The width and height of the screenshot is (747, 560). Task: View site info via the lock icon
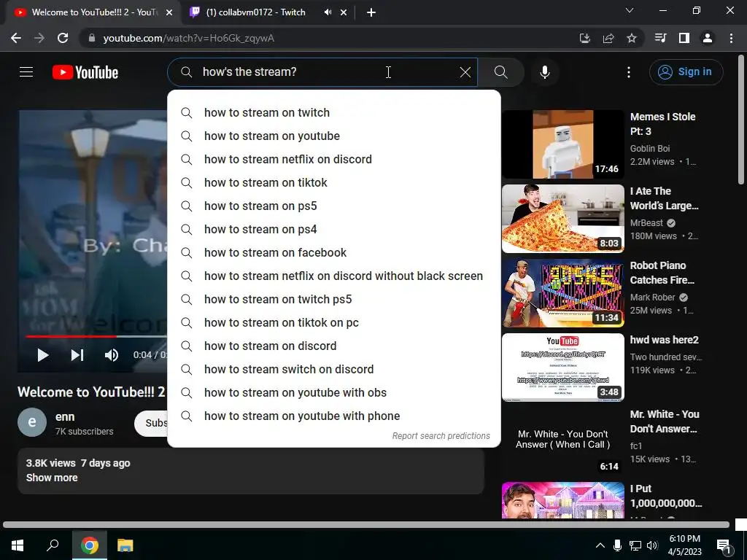coord(92,38)
